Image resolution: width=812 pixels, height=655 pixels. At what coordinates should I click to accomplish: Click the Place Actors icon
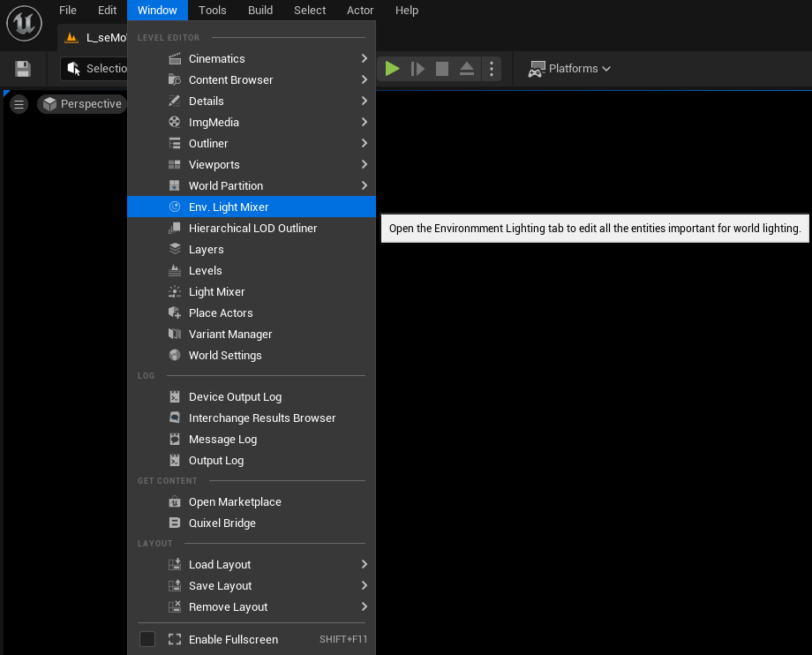175,313
